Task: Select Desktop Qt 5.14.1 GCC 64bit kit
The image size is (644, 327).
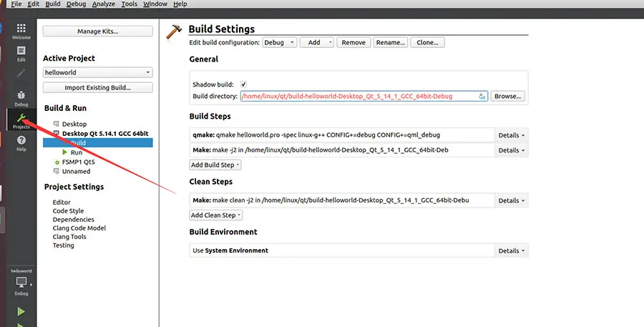Action: [x=105, y=134]
